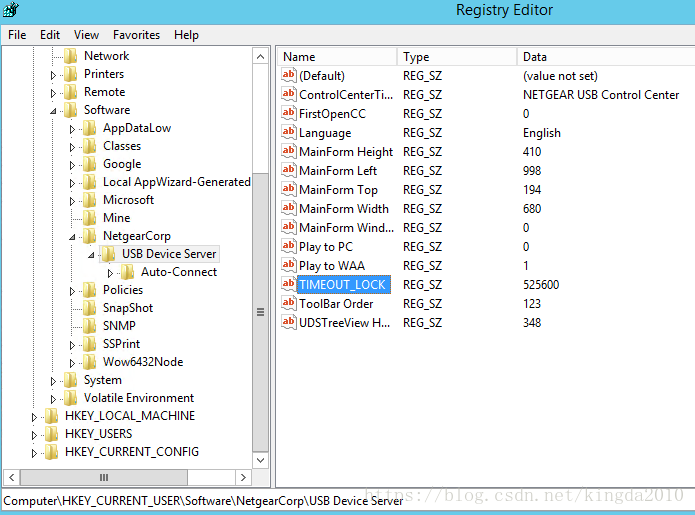
Task: Expand the Microsoft key
Action: (72, 201)
